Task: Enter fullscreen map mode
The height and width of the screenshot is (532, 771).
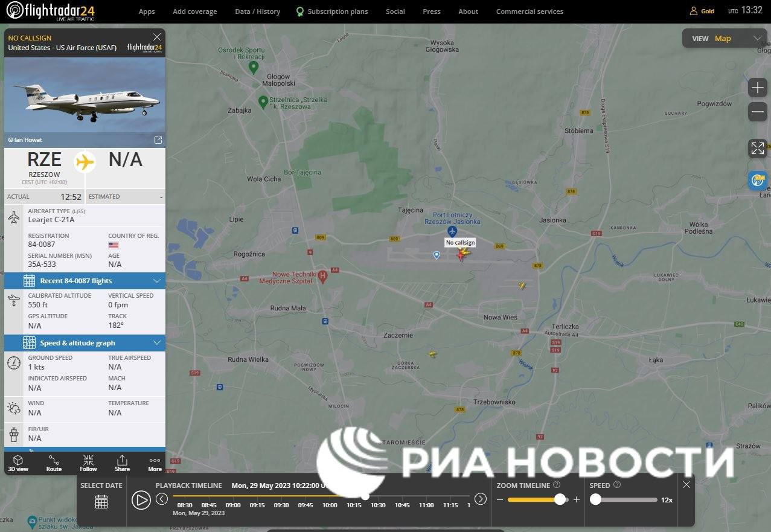Action: click(757, 148)
